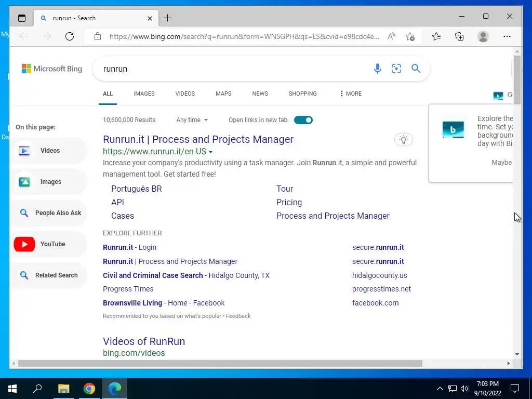Screen dimensions: 532x399
Task: Switch to the IMAGES tab
Action: (x=144, y=94)
